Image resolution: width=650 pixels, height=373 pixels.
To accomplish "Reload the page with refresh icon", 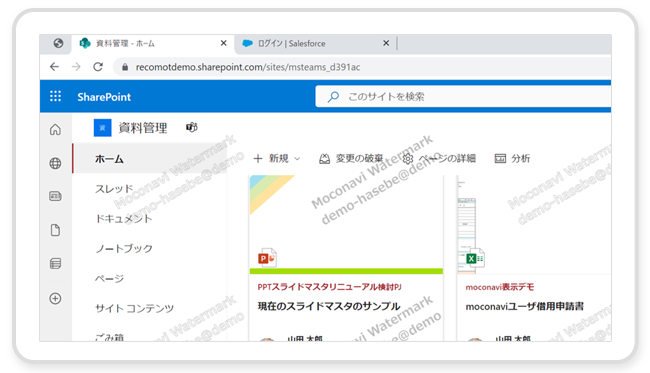I will pos(98,67).
